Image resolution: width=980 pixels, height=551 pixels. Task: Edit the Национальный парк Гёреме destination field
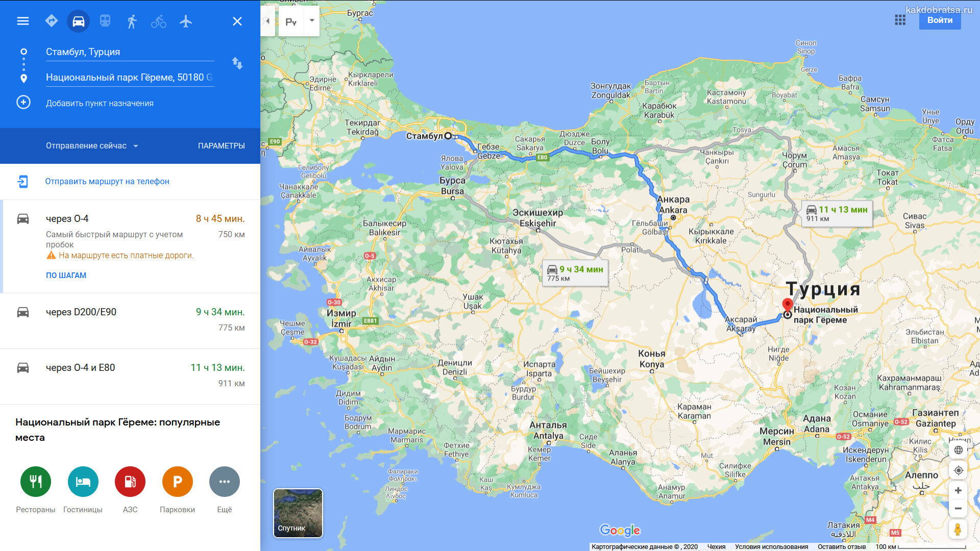tap(130, 77)
